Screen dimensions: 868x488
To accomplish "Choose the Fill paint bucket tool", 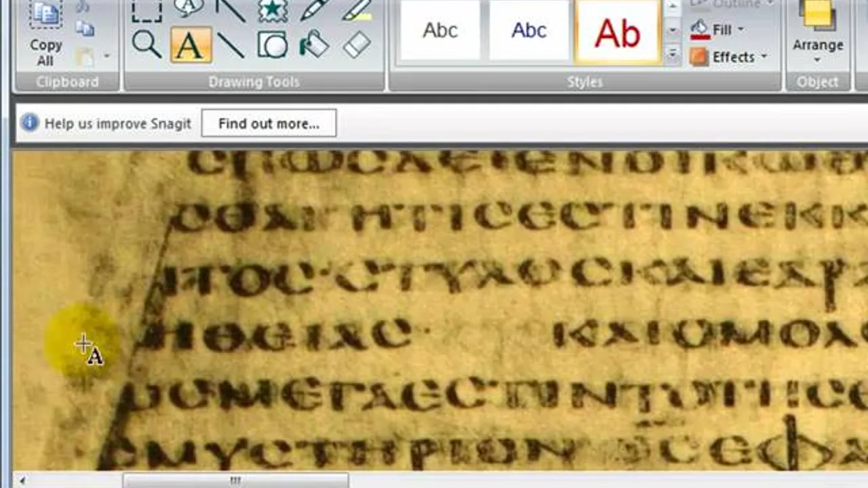I will 314,45.
